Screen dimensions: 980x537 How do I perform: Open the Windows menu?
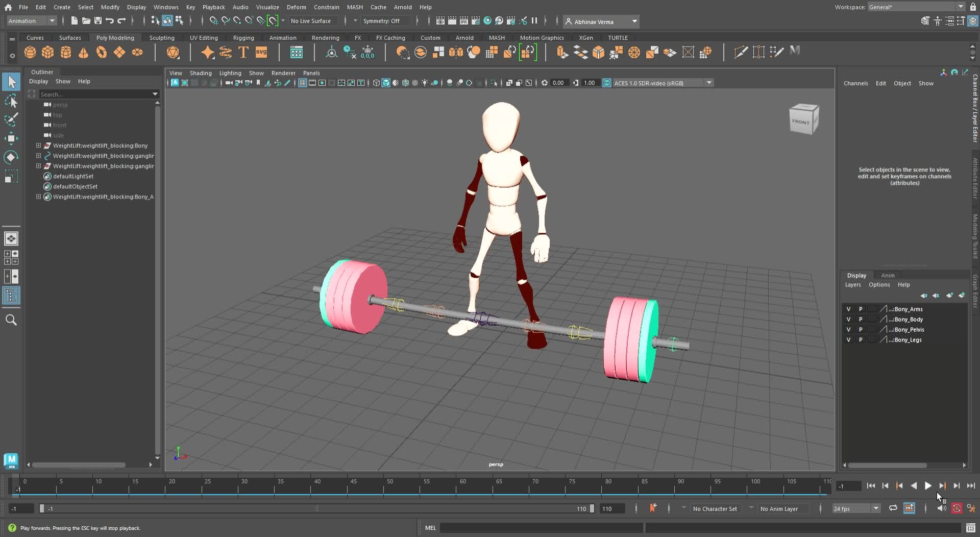tap(166, 7)
